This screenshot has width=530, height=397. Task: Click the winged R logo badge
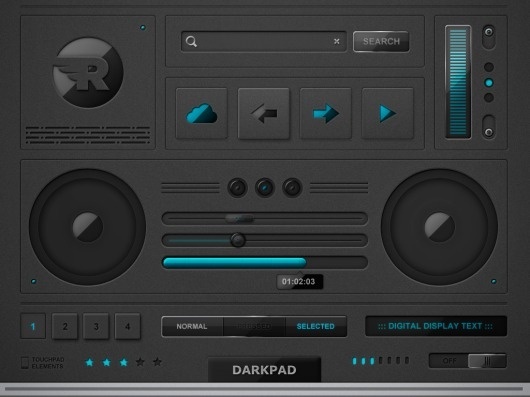88,72
